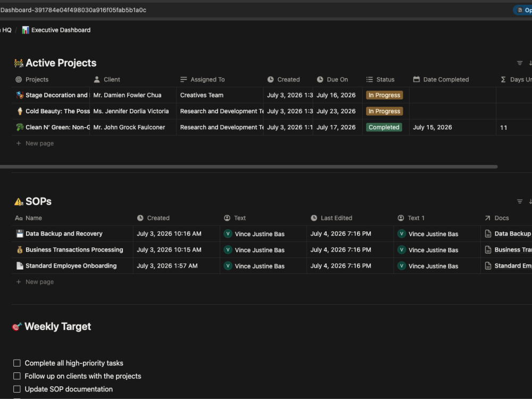Click the SOPs Created column header

click(x=153, y=218)
